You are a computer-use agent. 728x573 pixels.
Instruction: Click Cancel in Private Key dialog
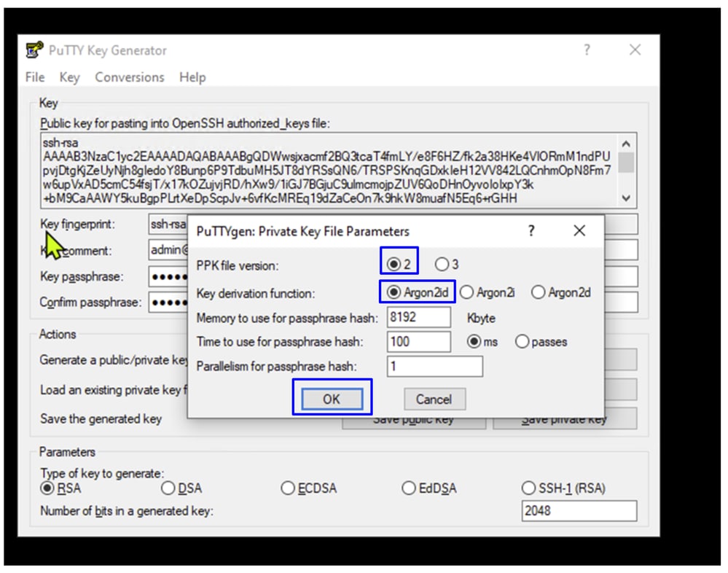(434, 399)
